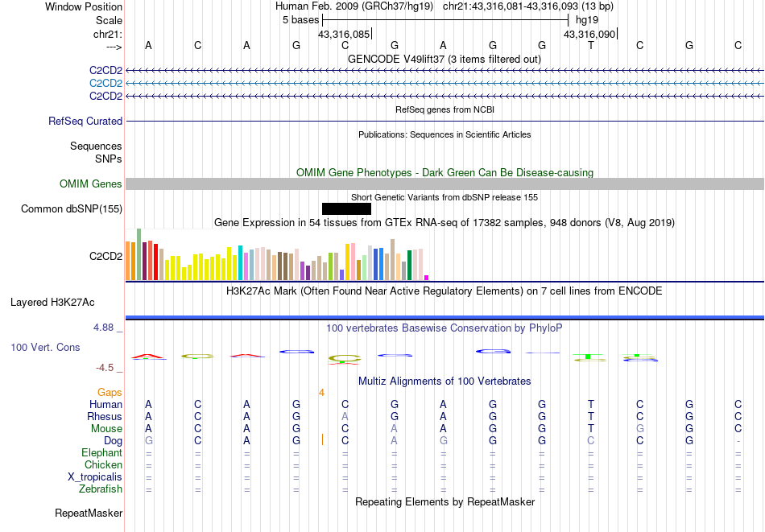The width and height of the screenshot is (765, 532).
Task: Click the T base in the sequence ruler
Action: [591, 45]
